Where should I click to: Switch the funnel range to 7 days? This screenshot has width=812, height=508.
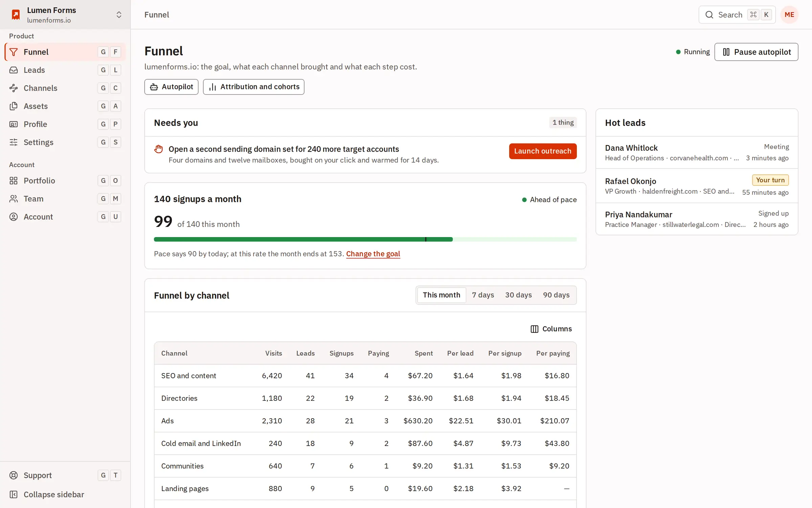click(483, 295)
